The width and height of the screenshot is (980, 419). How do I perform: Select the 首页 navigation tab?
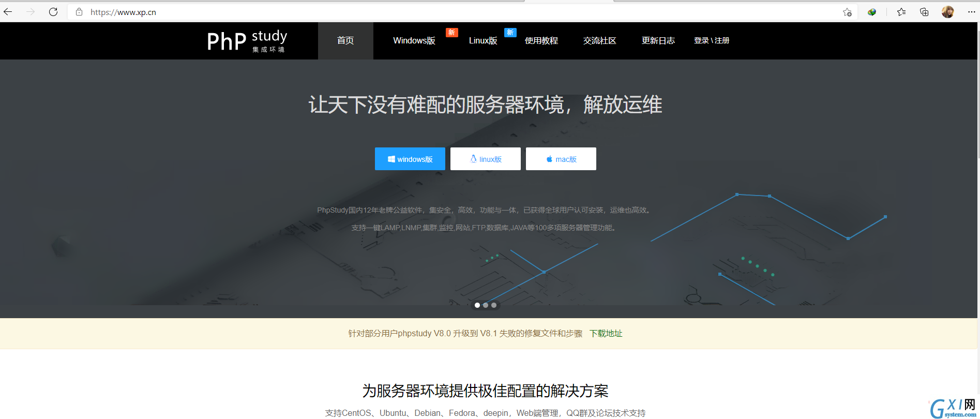(345, 41)
